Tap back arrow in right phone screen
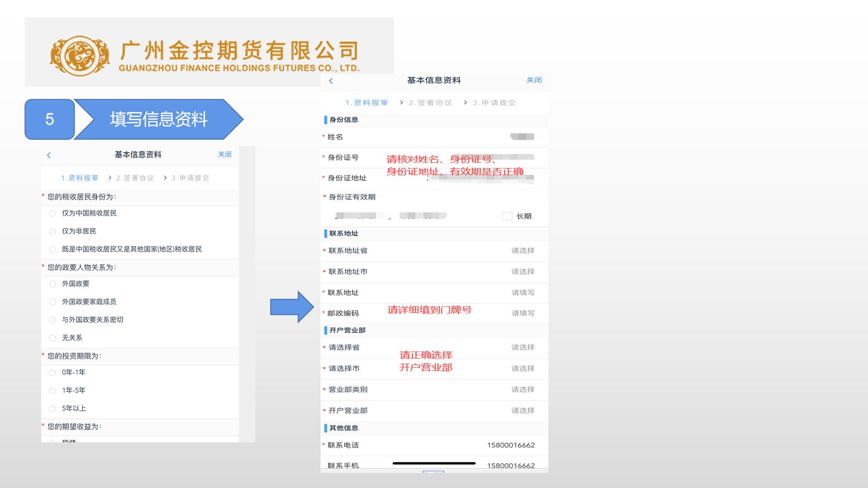868x488 pixels. [331, 81]
